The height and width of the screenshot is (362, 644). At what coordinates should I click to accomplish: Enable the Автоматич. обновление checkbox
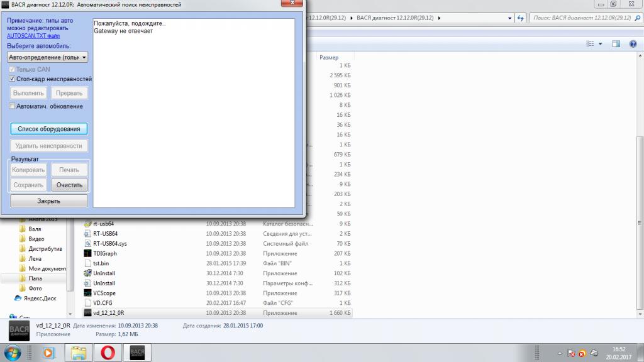(x=12, y=106)
